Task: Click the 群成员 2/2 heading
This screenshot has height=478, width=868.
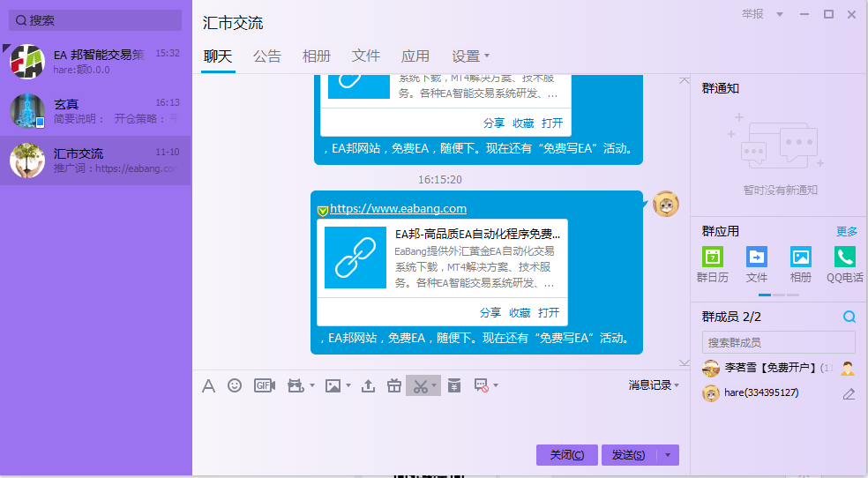Action: click(x=731, y=317)
